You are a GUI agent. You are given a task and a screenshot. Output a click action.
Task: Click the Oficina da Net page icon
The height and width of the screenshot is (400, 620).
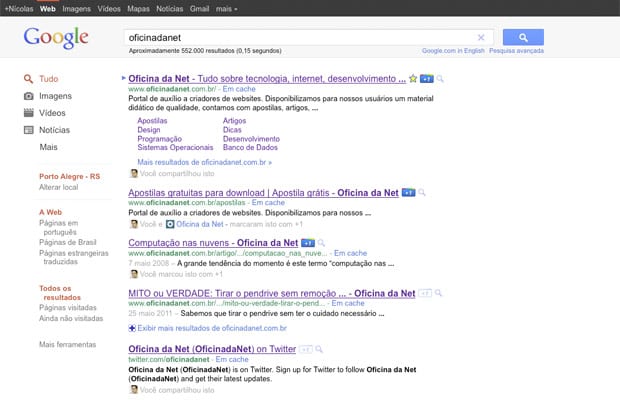tap(170, 224)
